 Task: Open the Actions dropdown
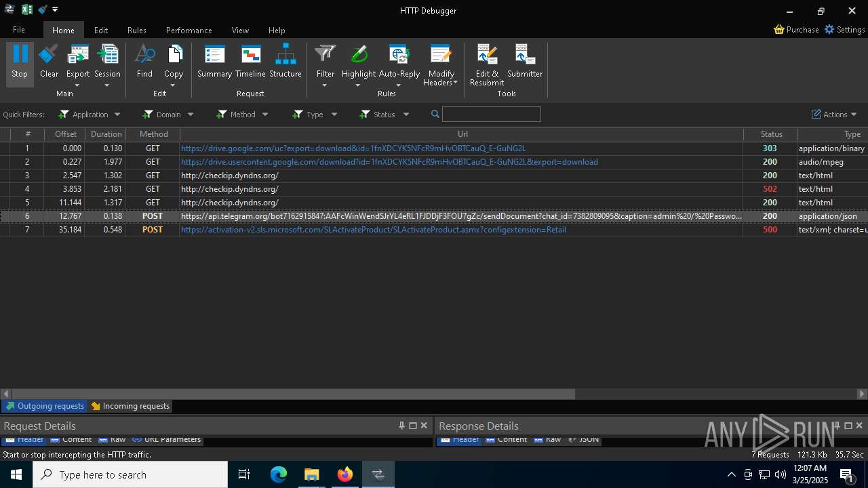(x=835, y=115)
